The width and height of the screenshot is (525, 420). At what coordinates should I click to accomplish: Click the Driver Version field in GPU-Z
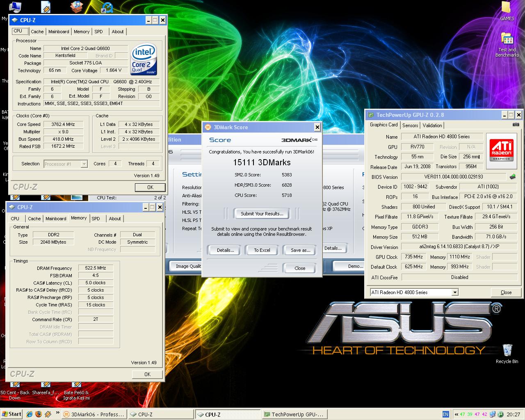coord(459,247)
